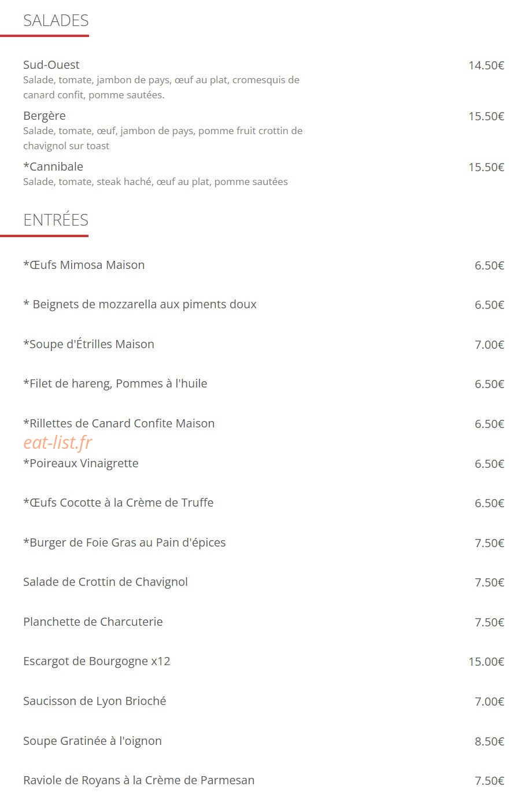This screenshot has height=812, width=521.
Task: Choose Burger de Foie Gras au Pain d'épices
Action: click(124, 542)
